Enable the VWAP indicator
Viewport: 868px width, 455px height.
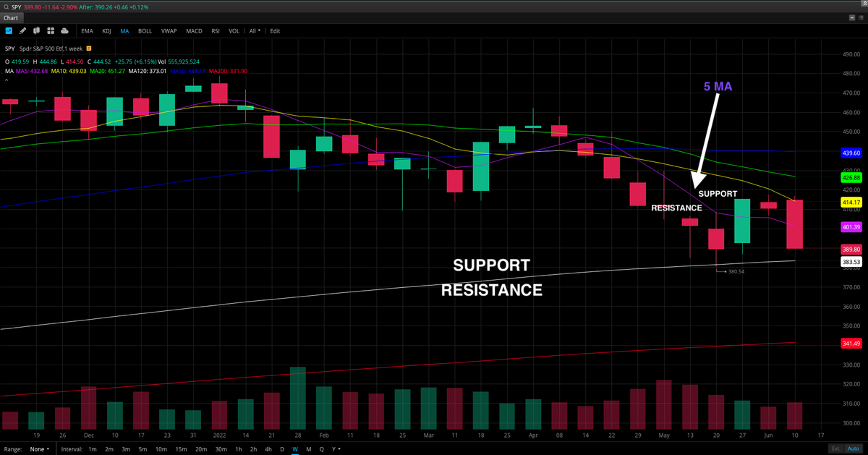pos(169,31)
